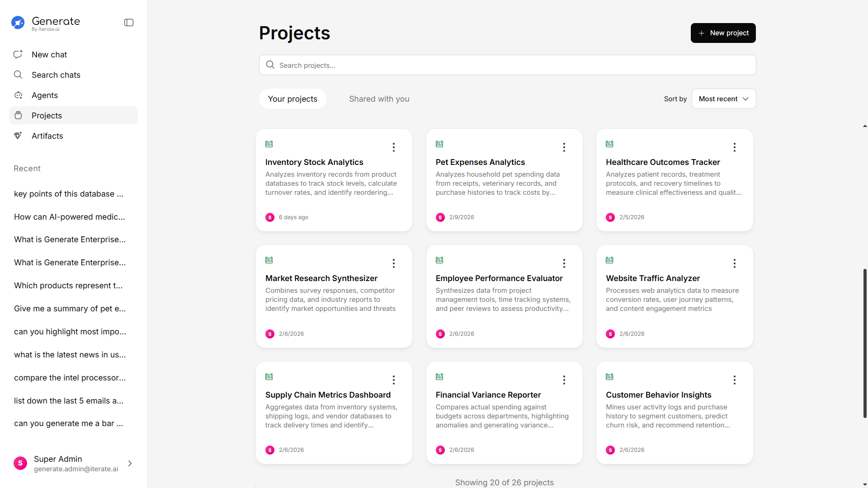Open the options menu for Customer Behavior Insights
Image resolution: width=868 pixels, height=488 pixels.
point(734,380)
